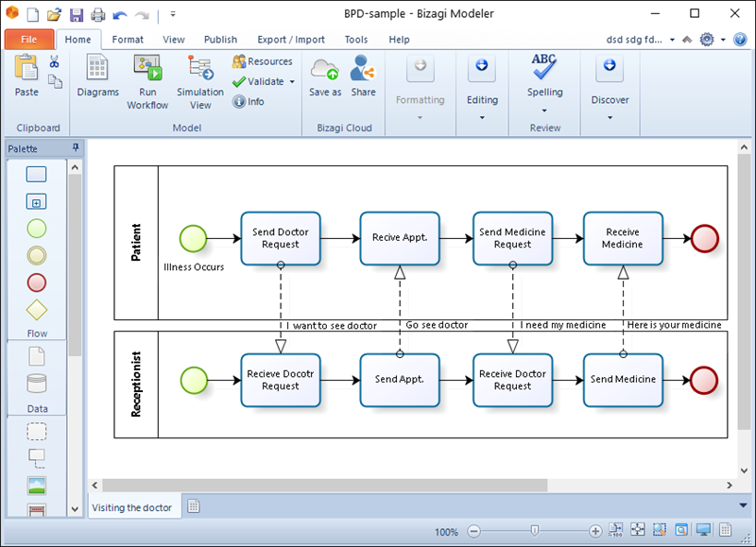This screenshot has width=756, height=547.
Task: Choose the data store shape in Palette
Action: 37,385
